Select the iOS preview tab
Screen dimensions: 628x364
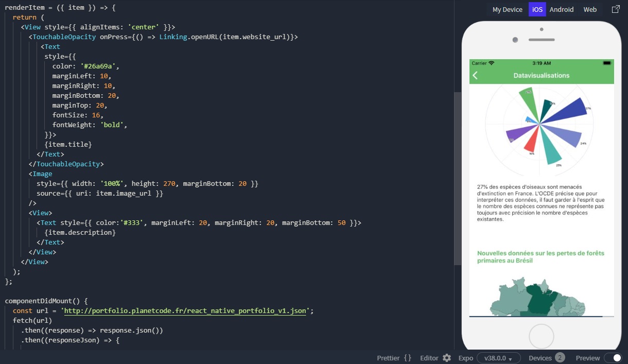pos(537,9)
